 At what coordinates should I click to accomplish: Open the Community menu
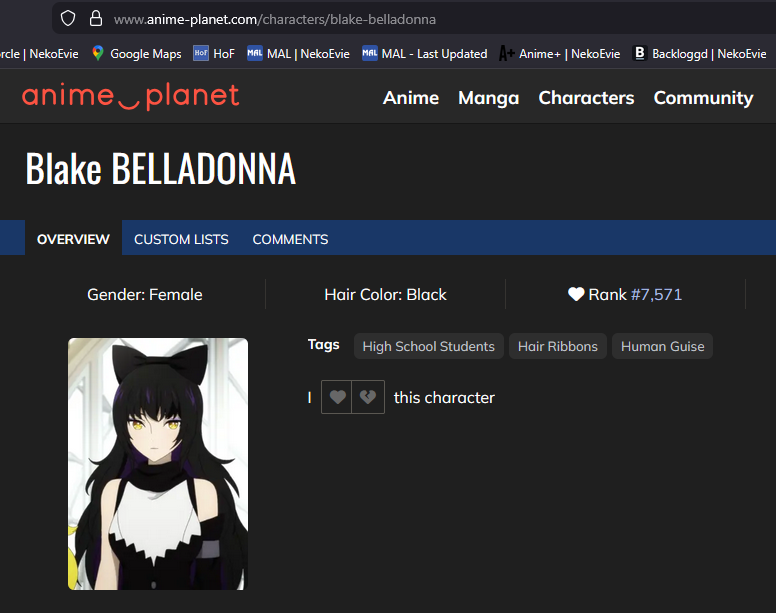click(703, 98)
